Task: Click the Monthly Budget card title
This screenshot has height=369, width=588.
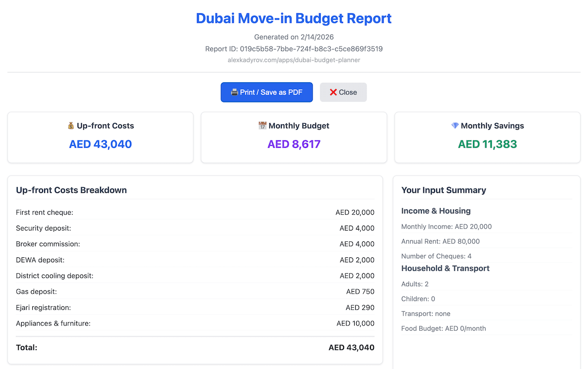Action: [x=299, y=126]
